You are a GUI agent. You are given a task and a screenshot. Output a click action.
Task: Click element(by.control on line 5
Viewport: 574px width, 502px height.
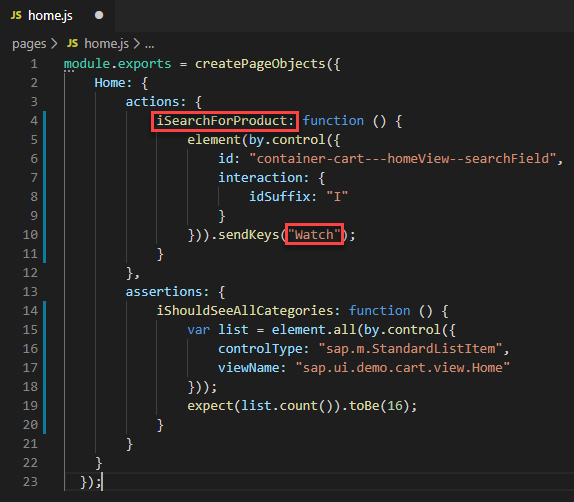click(x=256, y=140)
